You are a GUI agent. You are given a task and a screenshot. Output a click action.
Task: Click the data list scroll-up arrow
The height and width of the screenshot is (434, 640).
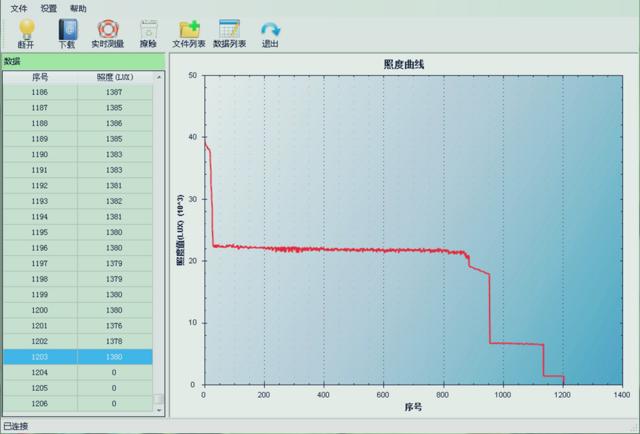pyautogui.click(x=159, y=77)
